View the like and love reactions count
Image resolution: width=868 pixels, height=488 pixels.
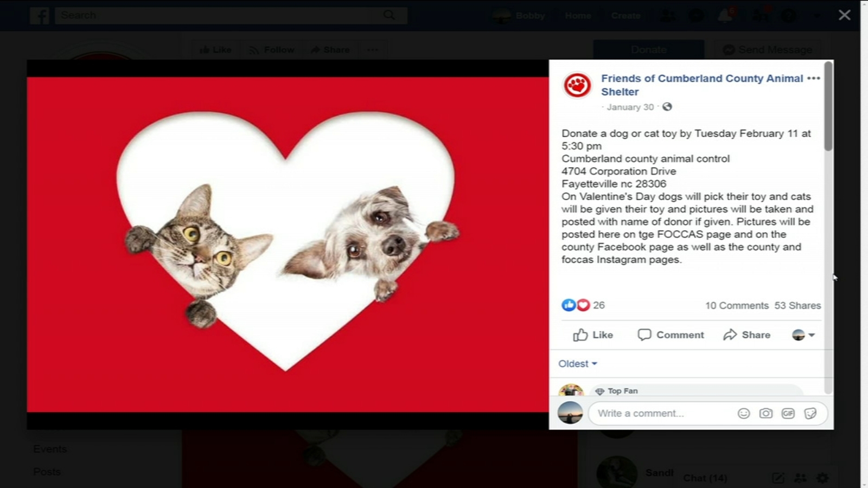tap(583, 305)
